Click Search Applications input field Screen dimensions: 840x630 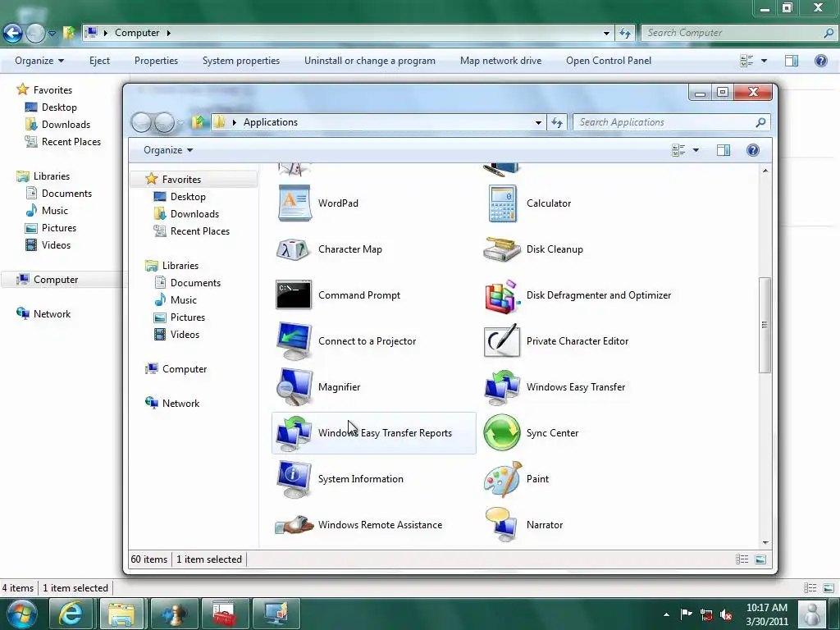tap(671, 122)
